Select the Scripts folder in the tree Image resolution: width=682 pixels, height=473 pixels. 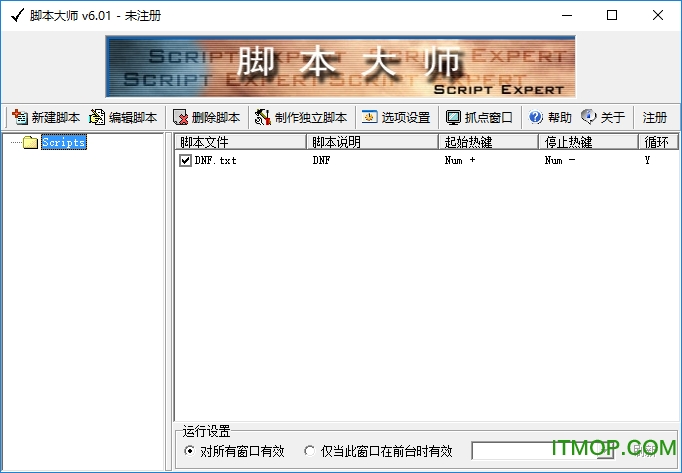pyautogui.click(x=64, y=142)
